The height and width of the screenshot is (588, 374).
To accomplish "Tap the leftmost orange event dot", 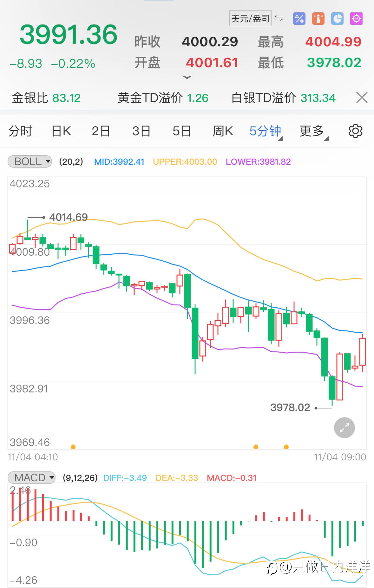I will 73,447.
